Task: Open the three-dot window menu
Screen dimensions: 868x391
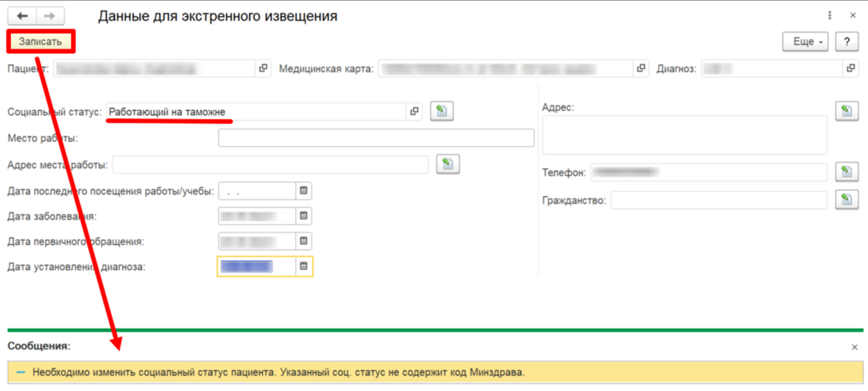Action: click(x=830, y=16)
